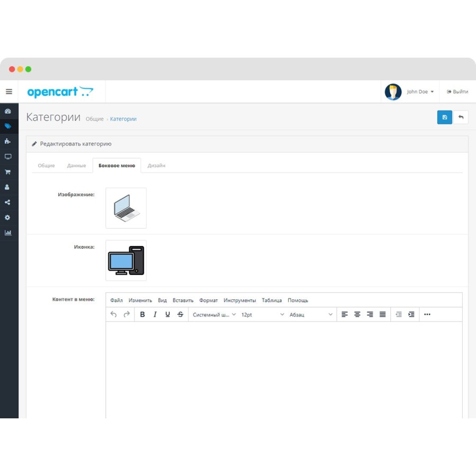Open the Инструменты editor menu
The image size is (476, 476).
tap(240, 300)
